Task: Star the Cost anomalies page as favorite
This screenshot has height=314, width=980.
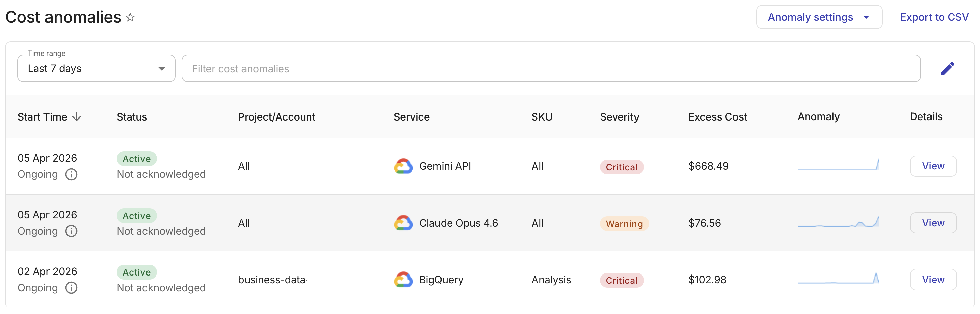Action: 130,17
